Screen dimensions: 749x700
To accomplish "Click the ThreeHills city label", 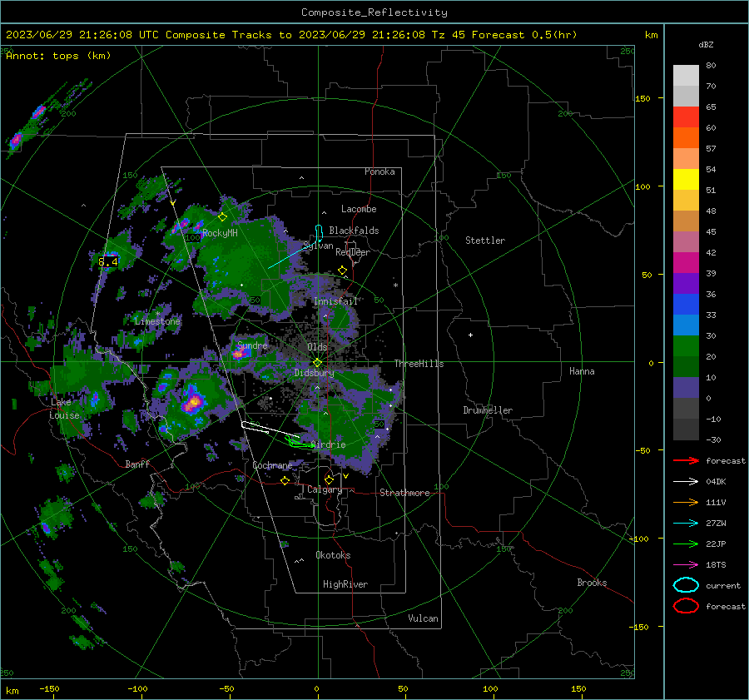I will (419, 364).
